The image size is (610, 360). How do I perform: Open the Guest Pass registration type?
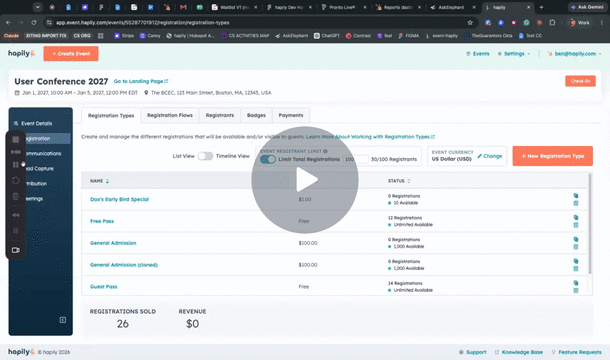103,286
